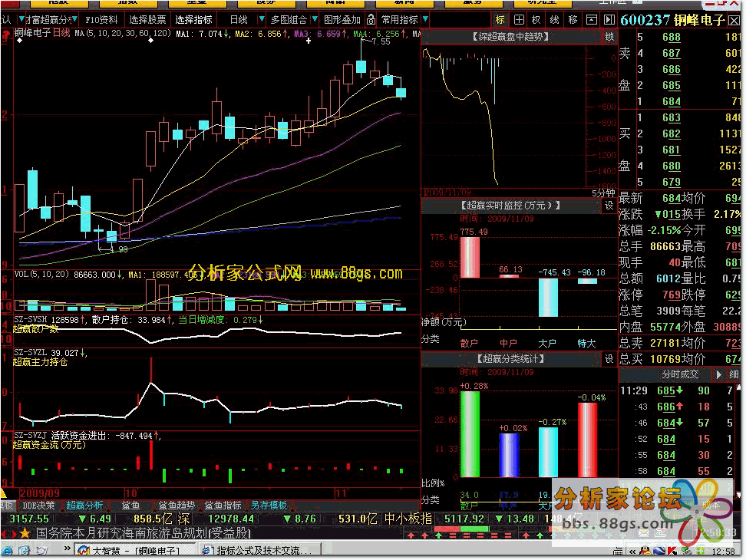The image size is (746, 560).
Task: Click the white plus marker above the chart
Action: point(309,41)
